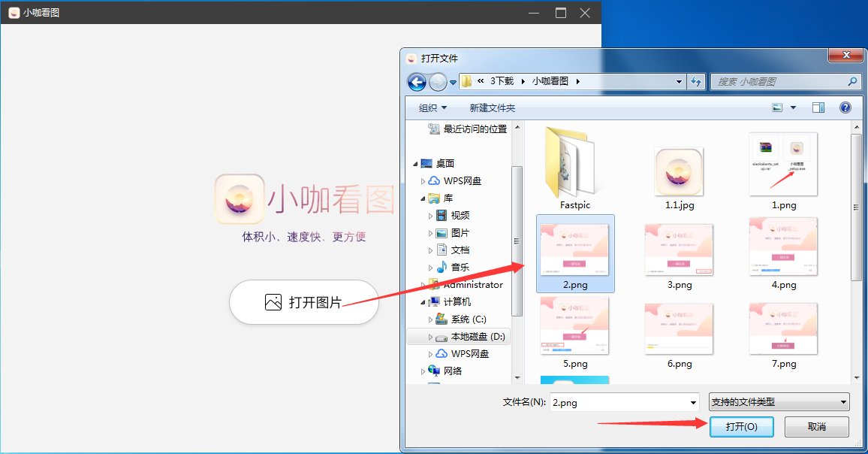Click the file list scroll up arrow
The height and width of the screenshot is (454, 868).
857,127
